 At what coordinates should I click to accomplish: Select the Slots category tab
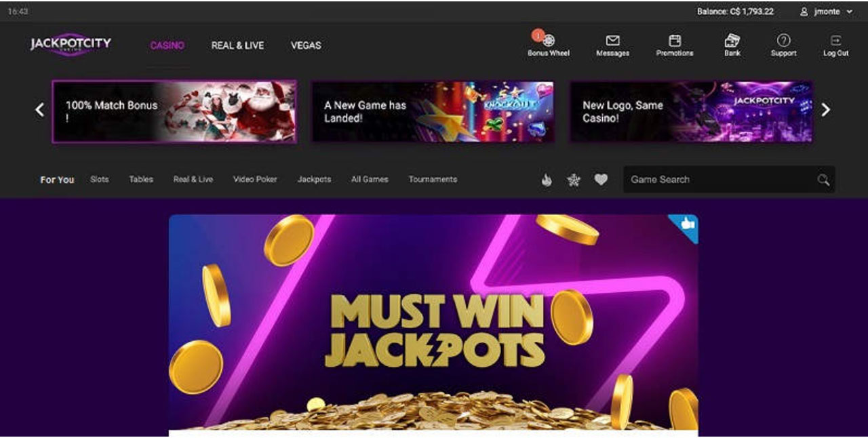(100, 180)
